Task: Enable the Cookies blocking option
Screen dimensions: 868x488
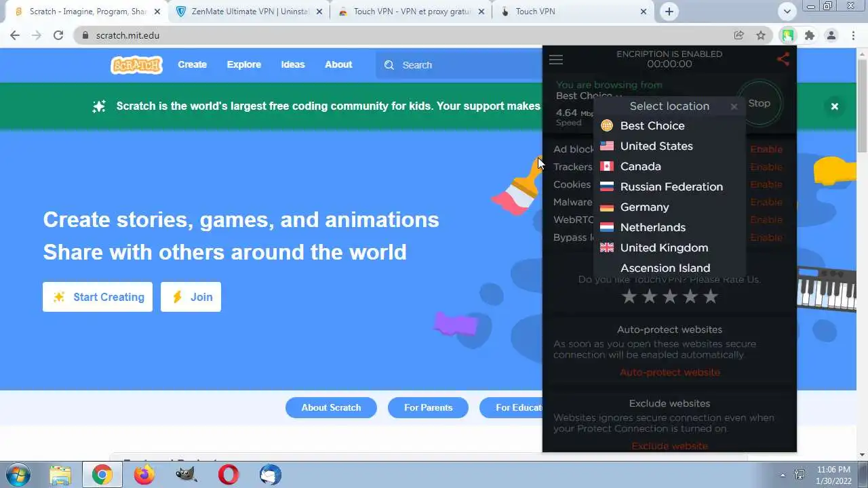Action: click(766, 184)
